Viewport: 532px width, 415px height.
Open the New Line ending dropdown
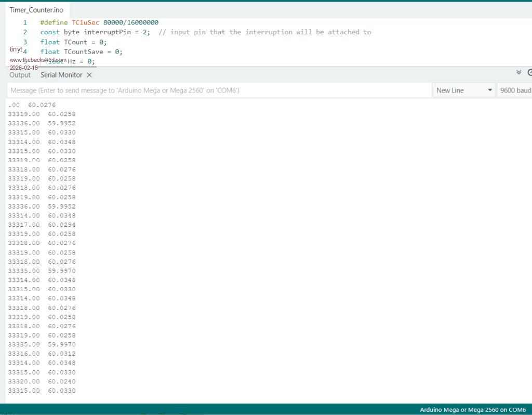coord(464,90)
